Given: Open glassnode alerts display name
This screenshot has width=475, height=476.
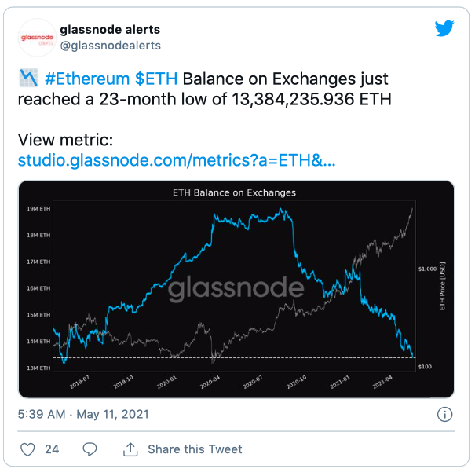Looking at the screenshot, I should point(110,30).
